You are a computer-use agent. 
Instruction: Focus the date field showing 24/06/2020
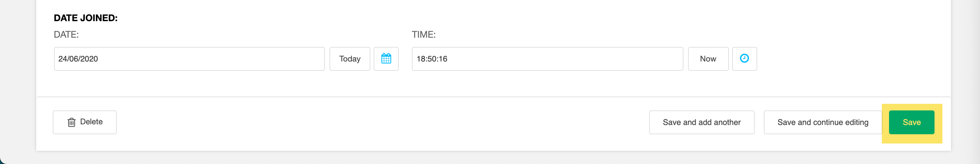click(x=189, y=59)
